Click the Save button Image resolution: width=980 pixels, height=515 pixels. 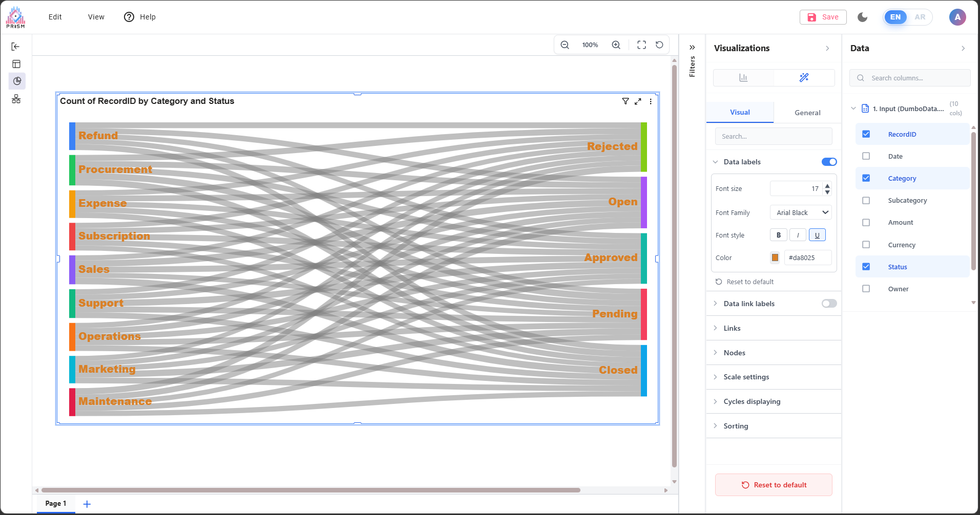coord(823,17)
